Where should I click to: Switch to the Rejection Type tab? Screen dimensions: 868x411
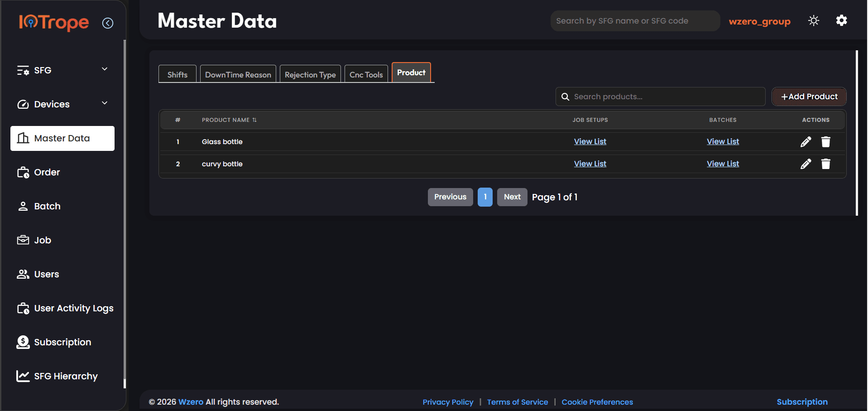pos(310,74)
